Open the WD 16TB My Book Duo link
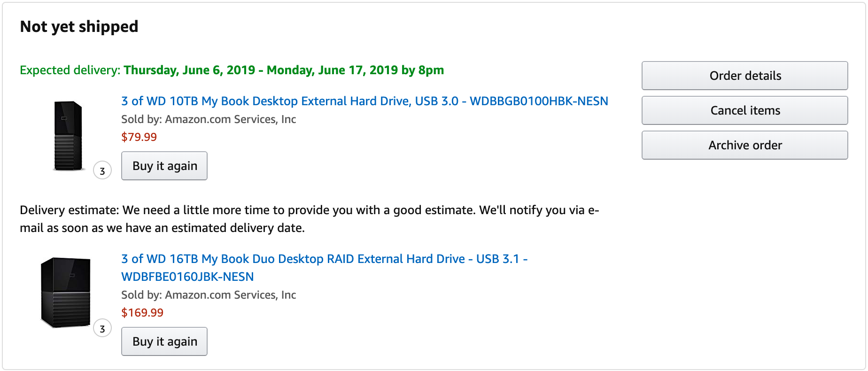The height and width of the screenshot is (371, 868). [x=324, y=259]
